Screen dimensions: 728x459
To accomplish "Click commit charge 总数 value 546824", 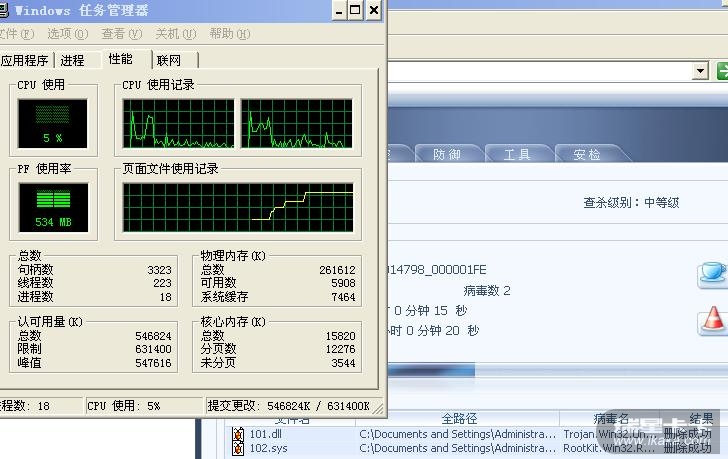I will pyautogui.click(x=153, y=336).
